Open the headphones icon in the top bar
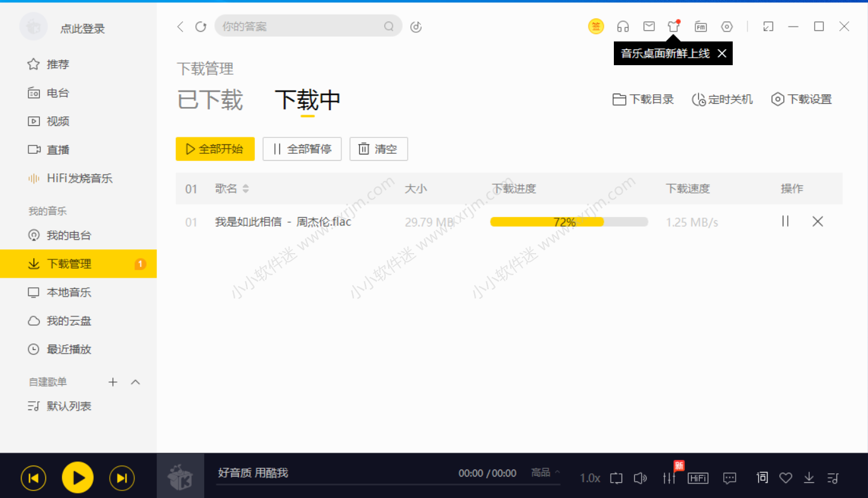Screen dimensions: 868x498 623,26
